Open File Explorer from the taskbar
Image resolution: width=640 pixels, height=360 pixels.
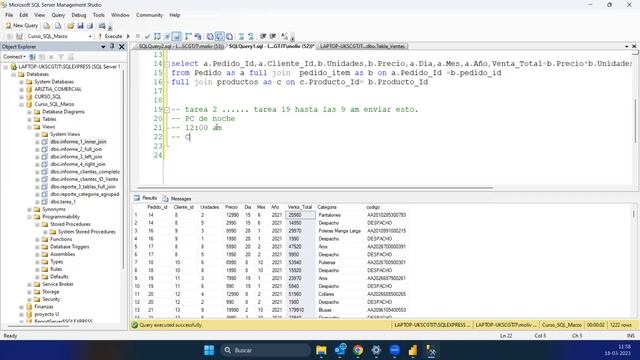(321, 350)
